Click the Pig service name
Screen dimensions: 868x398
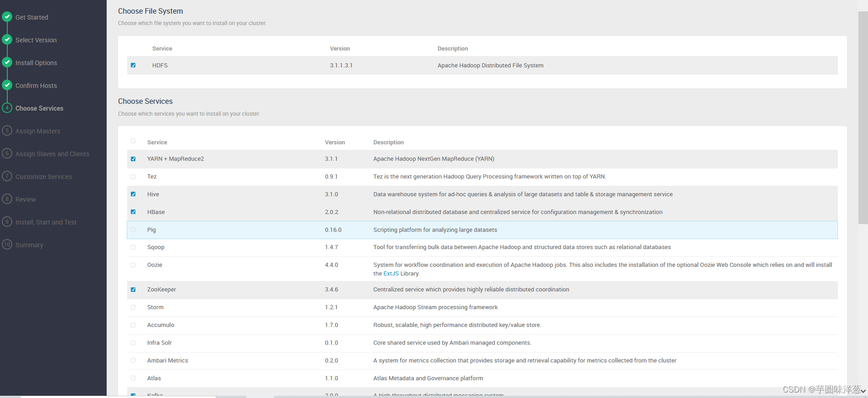tap(151, 230)
